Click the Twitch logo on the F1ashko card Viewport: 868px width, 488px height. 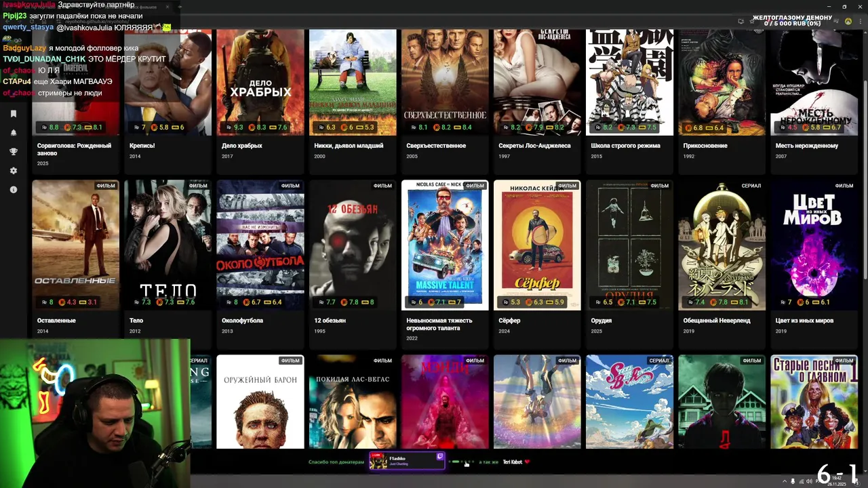pyautogui.click(x=439, y=457)
